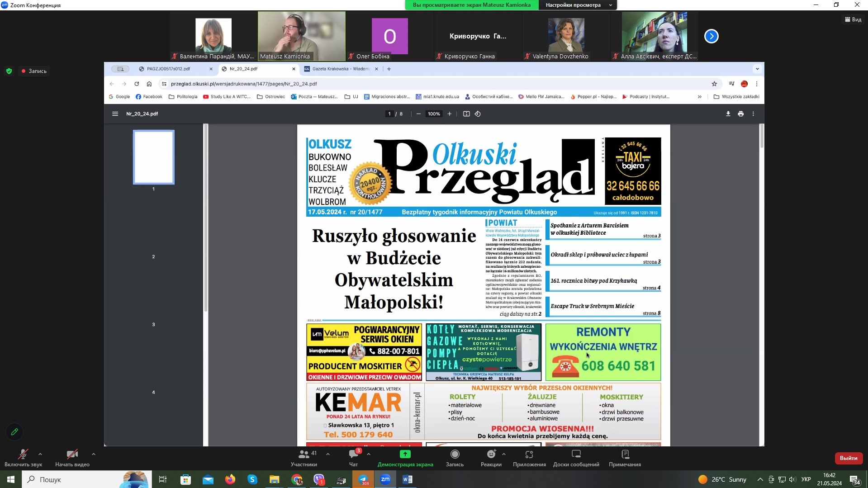Viewport: 868px width, 488px height.
Task: Open Zoom from the Windows taskbar
Action: (x=385, y=479)
